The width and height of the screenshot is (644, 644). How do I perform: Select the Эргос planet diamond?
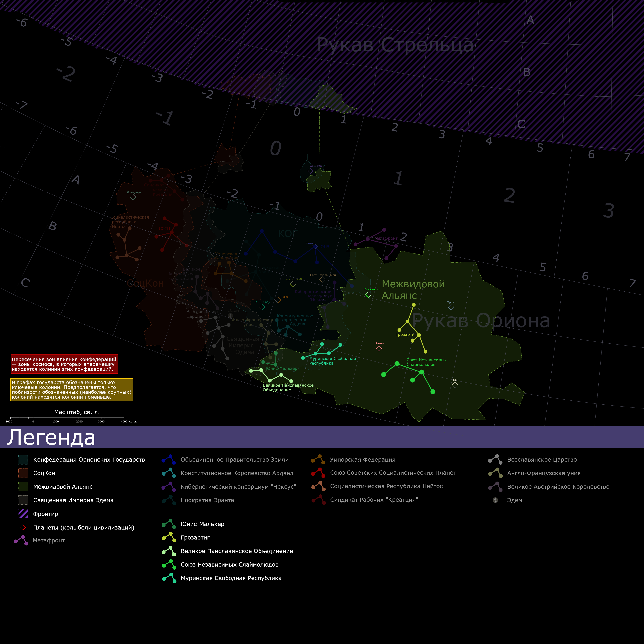pyautogui.click(x=451, y=307)
